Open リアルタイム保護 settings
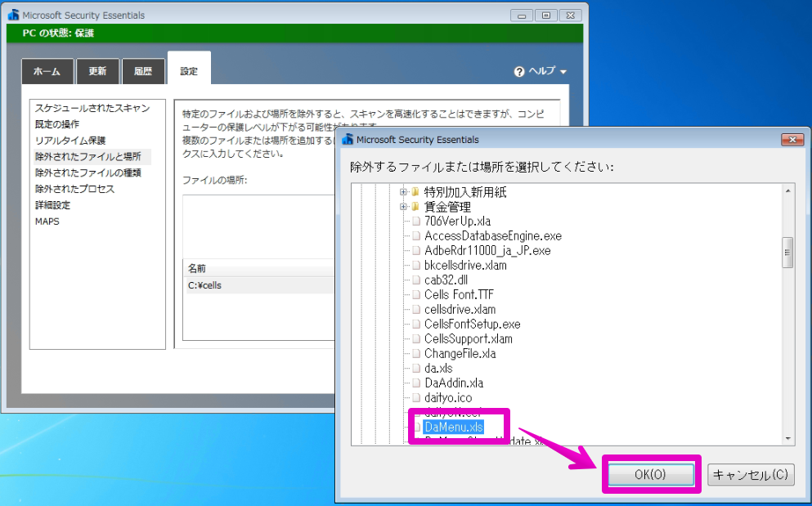Screen dimensions: 812x506 pos(70,141)
